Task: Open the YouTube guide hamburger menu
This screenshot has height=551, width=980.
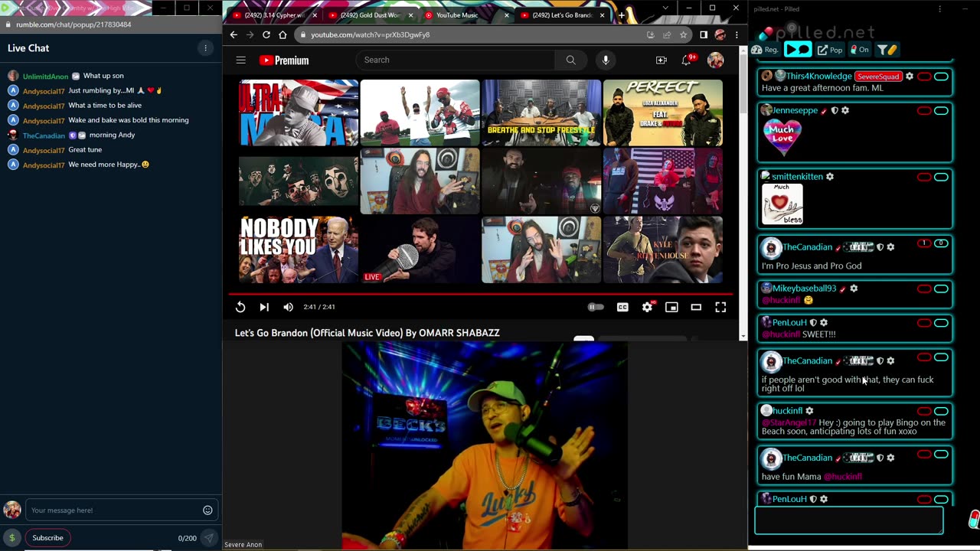Action: pos(240,60)
